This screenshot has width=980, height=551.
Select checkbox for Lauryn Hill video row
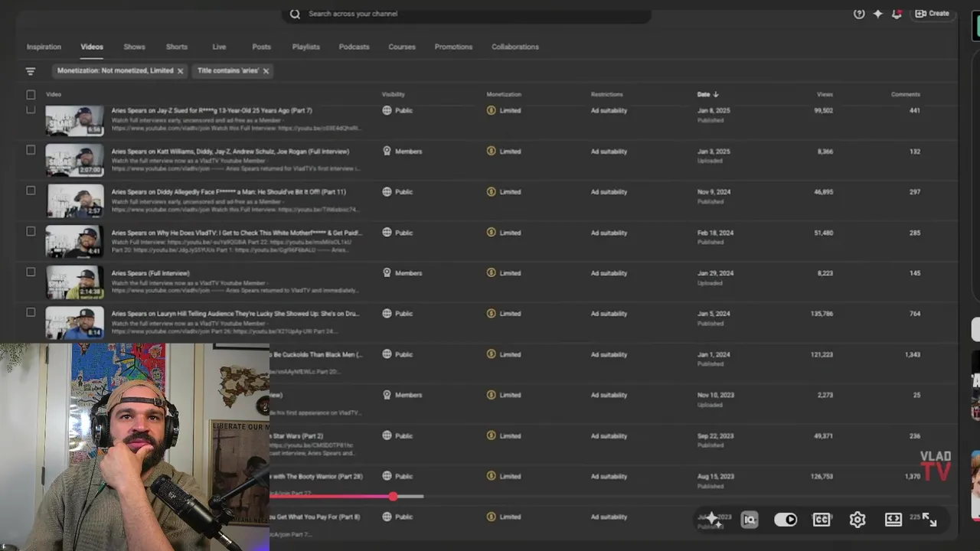tap(31, 312)
